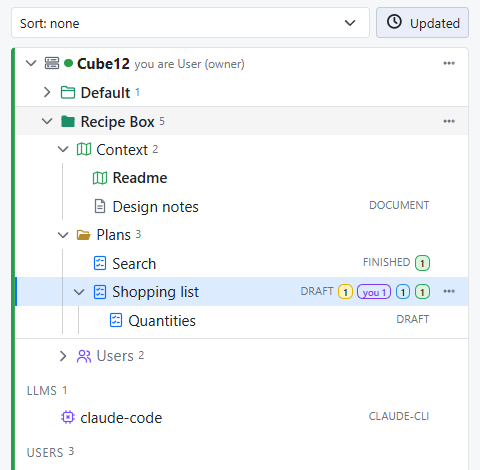Collapse the Recipe Box folder
The image size is (480, 470).
pos(47,121)
